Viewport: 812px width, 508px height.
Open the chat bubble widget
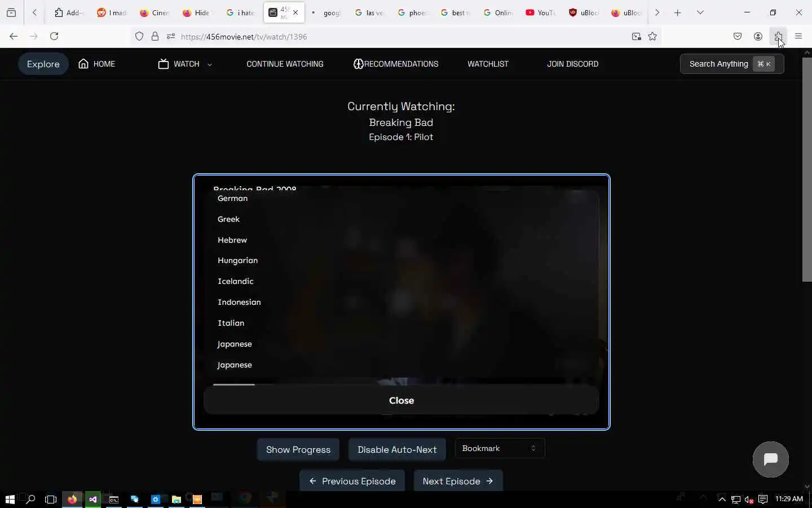click(770, 459)
